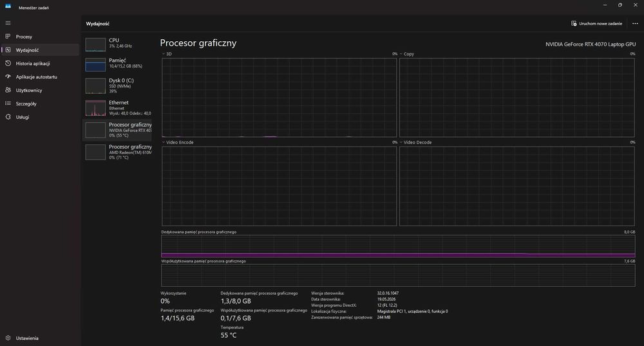The image size is (644, 346).
Task: Select the AMD Radeon GPU mini graph
Action: click(x=95, y=152)
